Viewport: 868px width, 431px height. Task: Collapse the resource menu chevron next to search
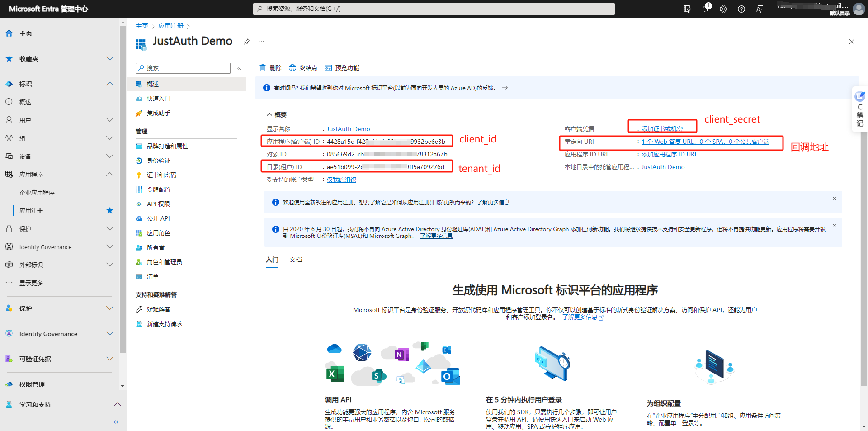pos(239,68)
